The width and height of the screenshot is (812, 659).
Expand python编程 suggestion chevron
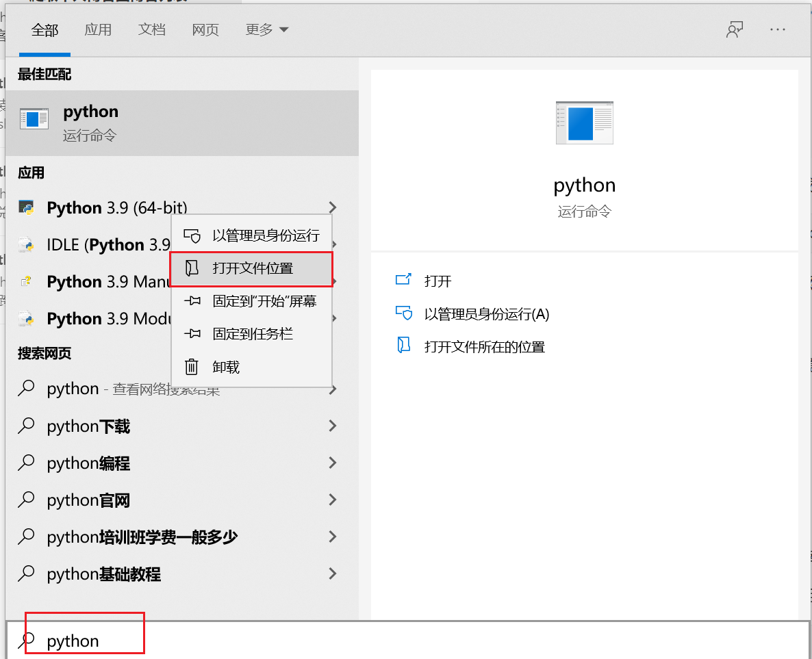coord(333,463)
